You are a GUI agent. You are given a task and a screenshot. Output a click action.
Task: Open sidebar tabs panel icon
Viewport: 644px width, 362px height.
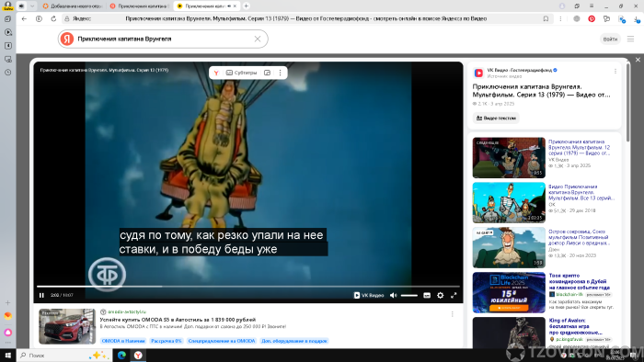(7, 19)
